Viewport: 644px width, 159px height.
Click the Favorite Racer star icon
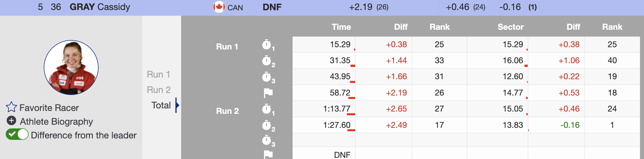click(x=11, y=107)
